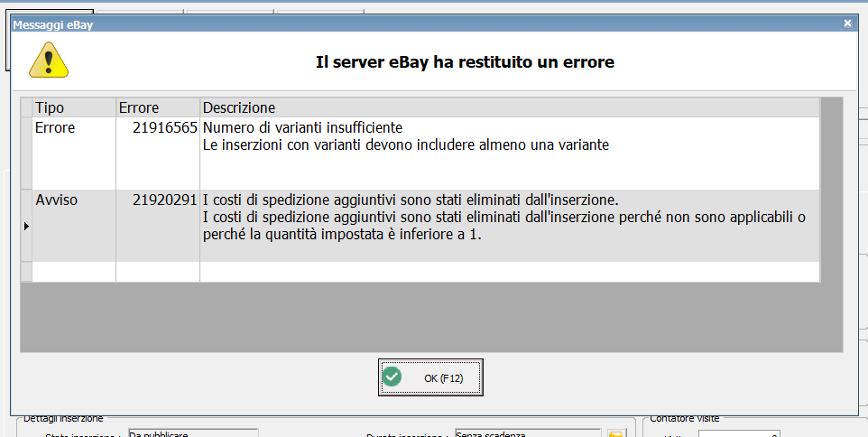The height and width of the screenshot is (437, 868).
Task: Close the Messaggi eBay dialog
Action: pyautogui.click(x=847, y=23)
